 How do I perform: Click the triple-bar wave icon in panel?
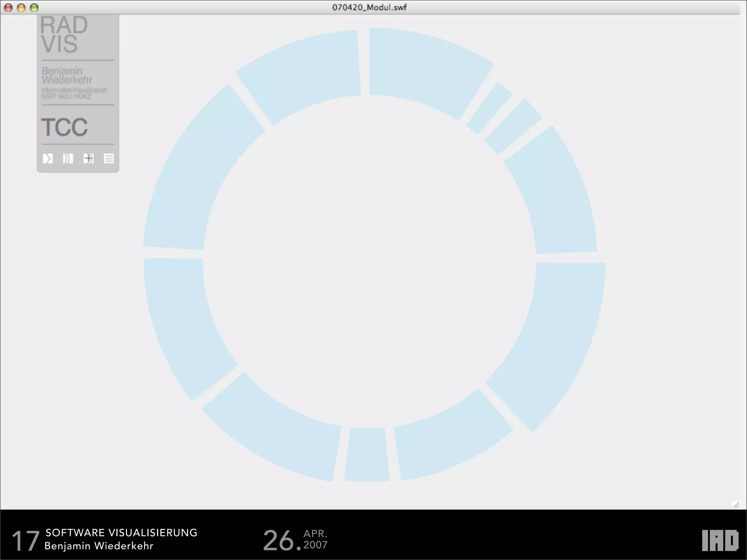click(x=68, y=158)
